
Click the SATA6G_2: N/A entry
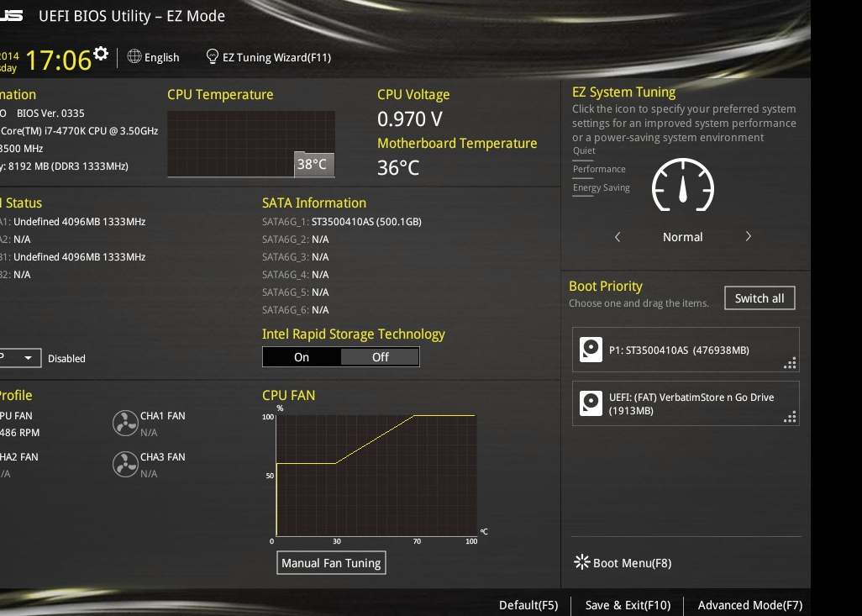(296, 240)
